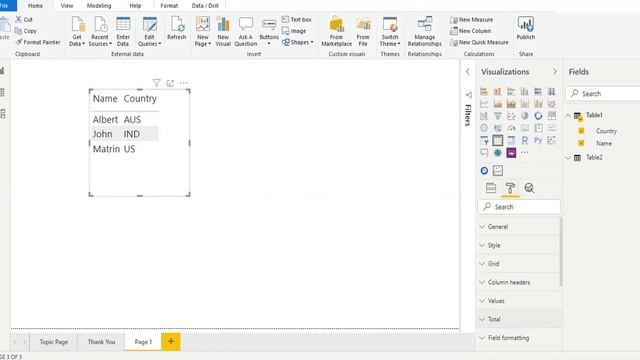Expand the Filters pane arrow
Screen dimensions: 640x360
point(468,71)
